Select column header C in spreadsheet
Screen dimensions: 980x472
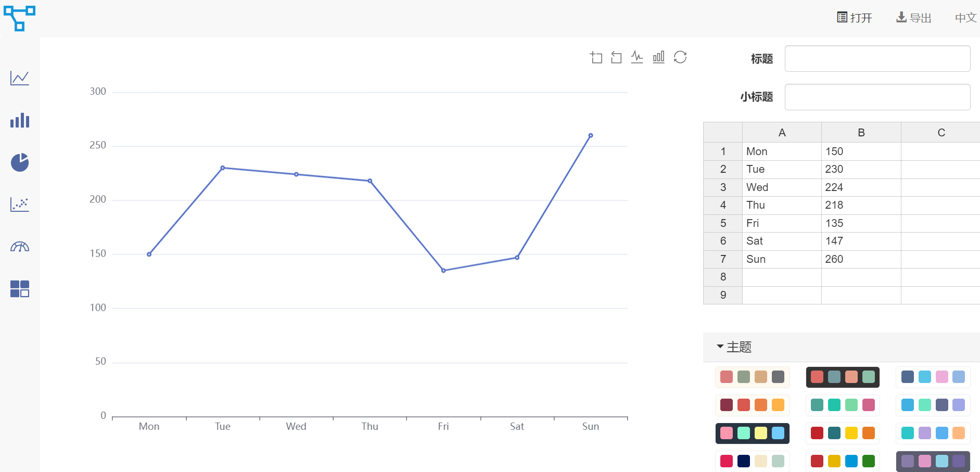point(940,133)
